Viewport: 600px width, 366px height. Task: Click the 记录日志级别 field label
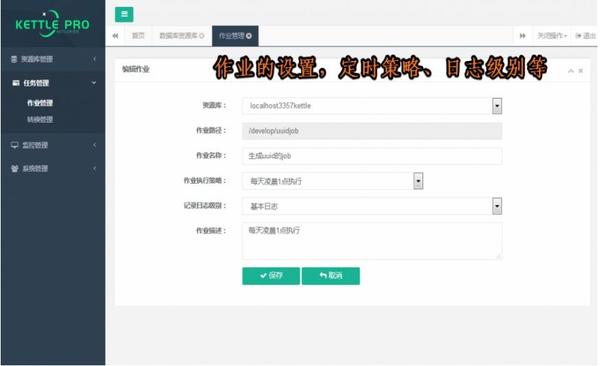(205, 206)
